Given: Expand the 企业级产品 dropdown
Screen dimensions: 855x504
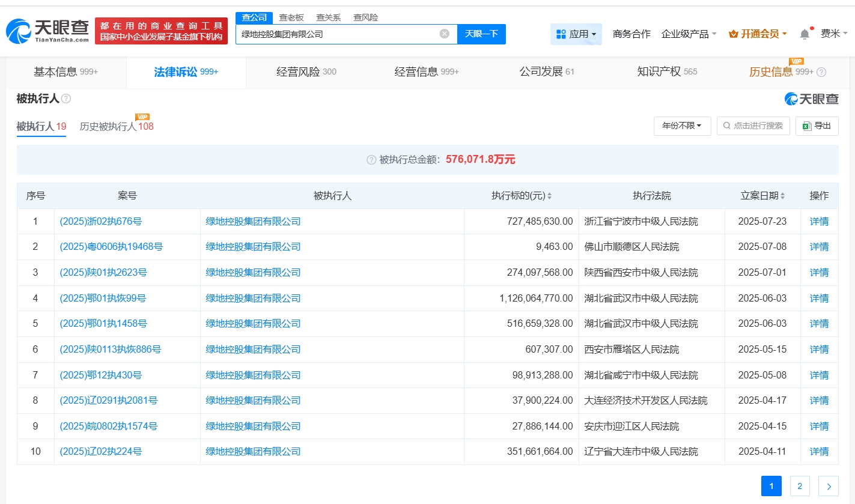Looking at the screenshot, I should (x=689, y=34).
